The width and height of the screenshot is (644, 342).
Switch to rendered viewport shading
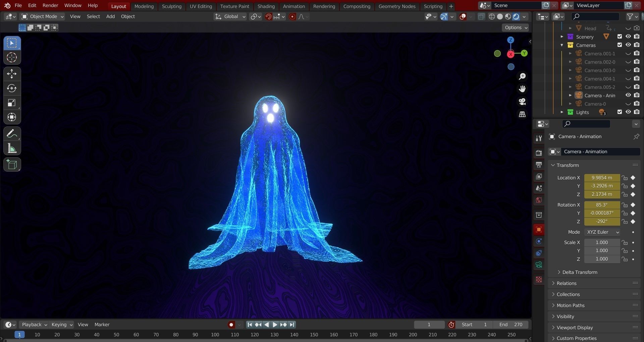516,17
